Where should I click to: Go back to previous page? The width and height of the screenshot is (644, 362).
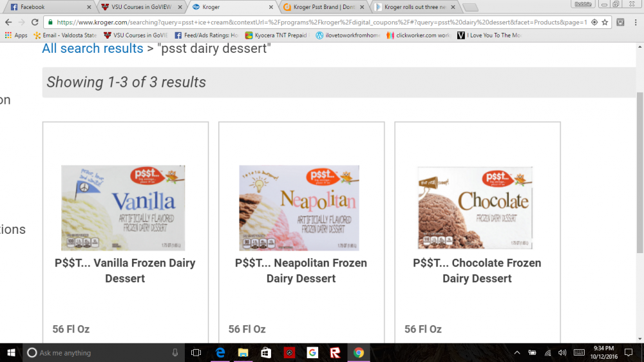coord(8,22)
